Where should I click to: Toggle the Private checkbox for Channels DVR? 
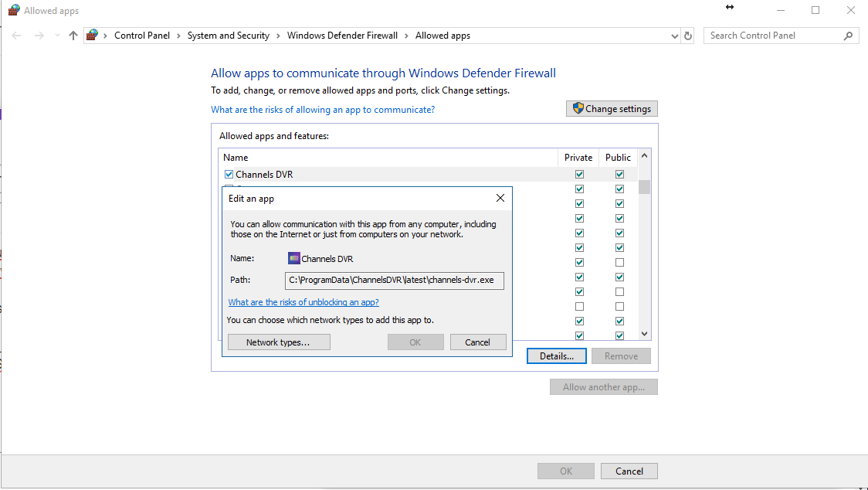pos(579,175)
